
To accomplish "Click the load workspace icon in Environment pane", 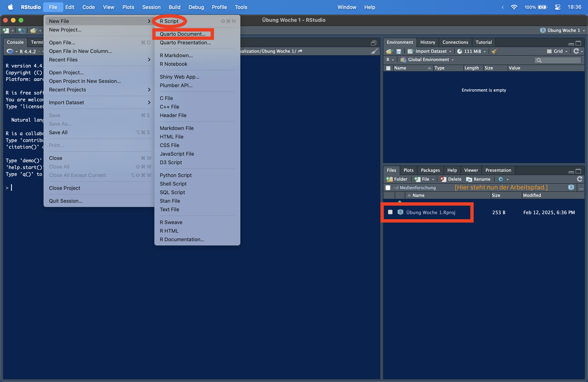I will [390, 51].
